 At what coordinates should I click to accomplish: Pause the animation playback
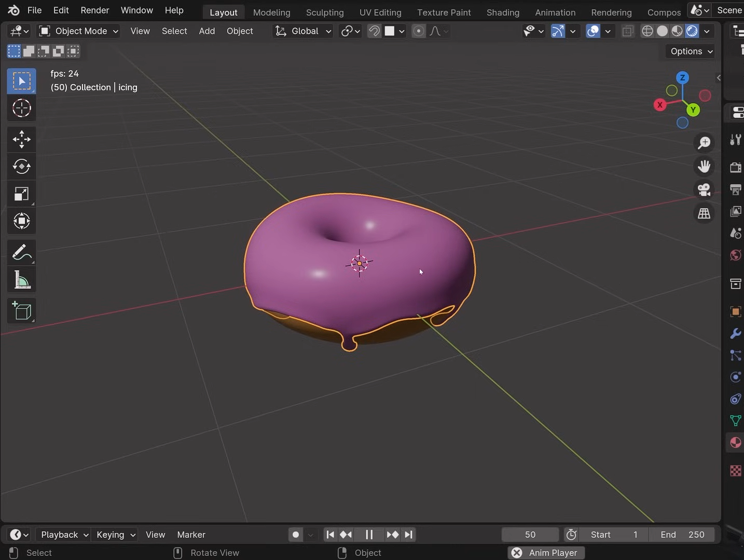click(x=369, y=535)
